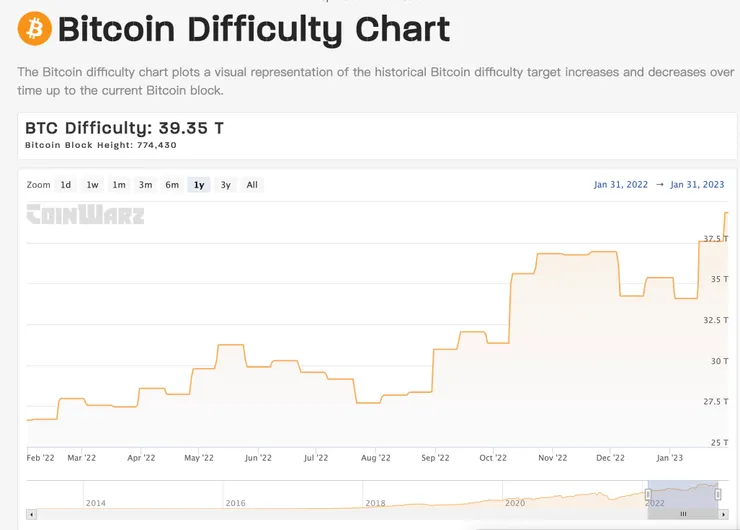Click the navigator left scroll arrow
This screenshot has width=740, height=530.
coord(31,514)
